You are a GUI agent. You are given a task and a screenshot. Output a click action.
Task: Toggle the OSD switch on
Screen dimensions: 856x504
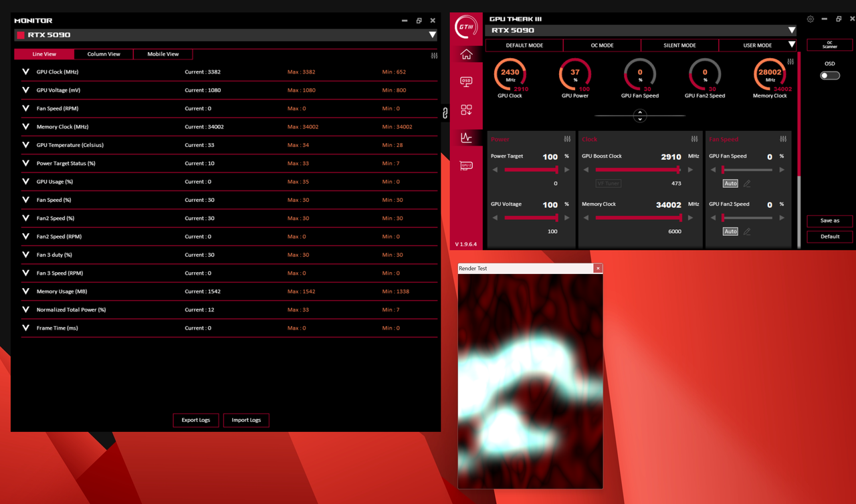(x=830, y=76)
